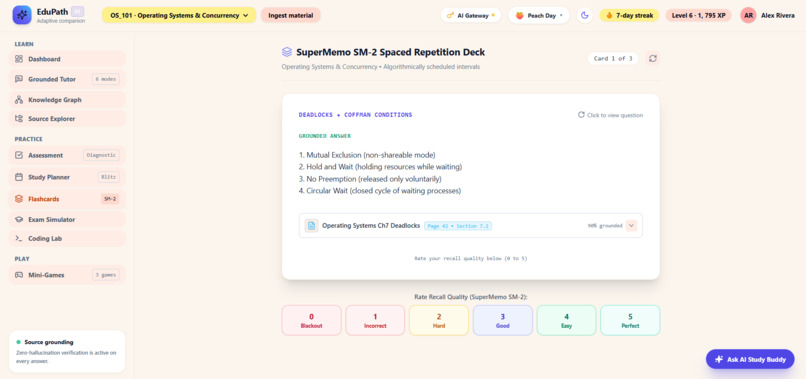Open Assessment in the sidebar
The image size is (806, 379).
tap(67, 155)
